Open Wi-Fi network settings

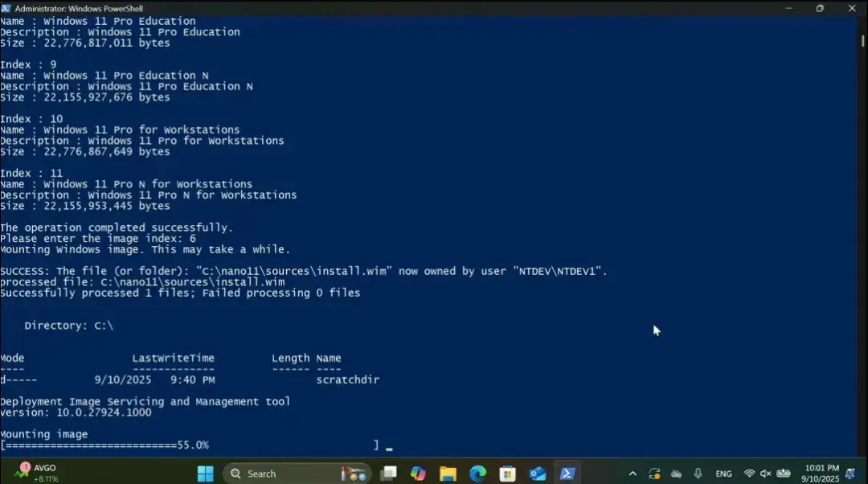click(x=749, y=474)
